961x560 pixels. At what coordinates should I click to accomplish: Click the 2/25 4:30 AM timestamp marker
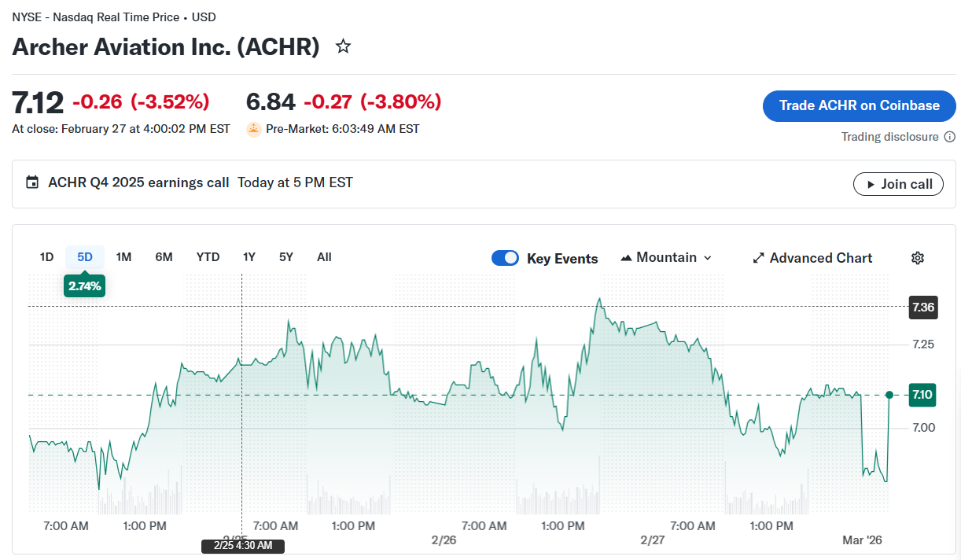coord(243,545)
